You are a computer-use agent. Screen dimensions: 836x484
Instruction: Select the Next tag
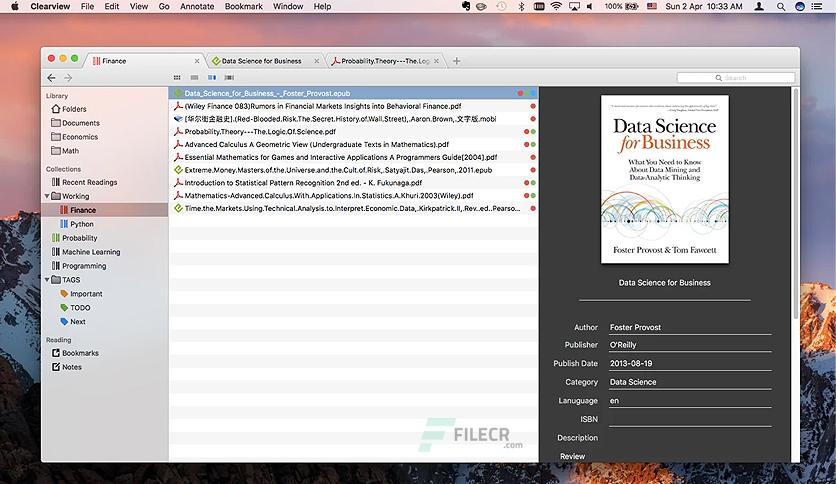78,321
